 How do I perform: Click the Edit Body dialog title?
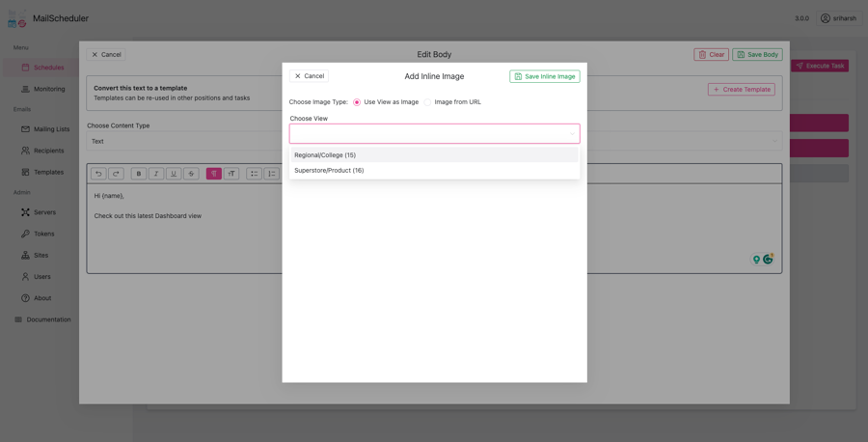[435, 54]
